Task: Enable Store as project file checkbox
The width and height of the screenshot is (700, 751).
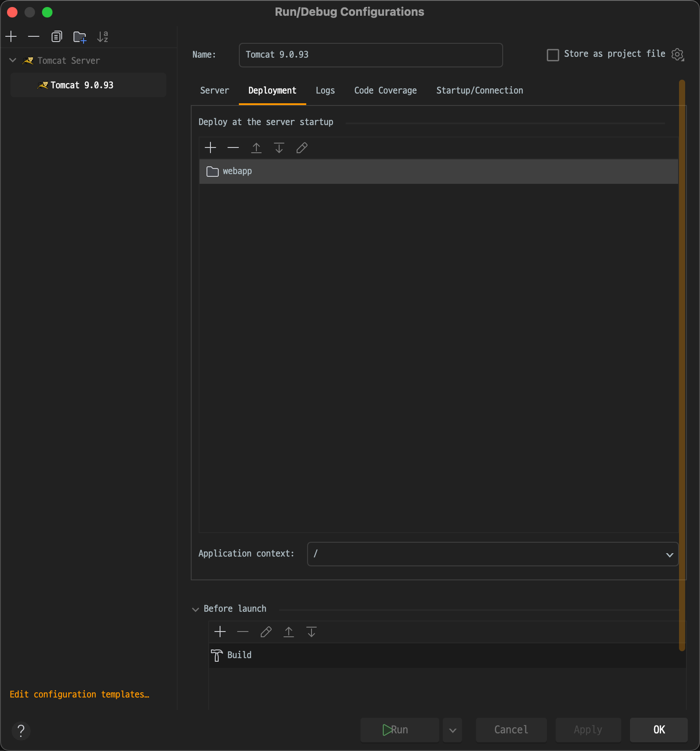Action: (553, 55)
